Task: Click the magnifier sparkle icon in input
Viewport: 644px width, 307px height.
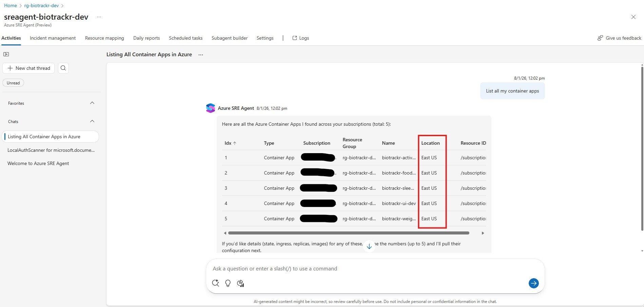Action: (x=215, y=283)
